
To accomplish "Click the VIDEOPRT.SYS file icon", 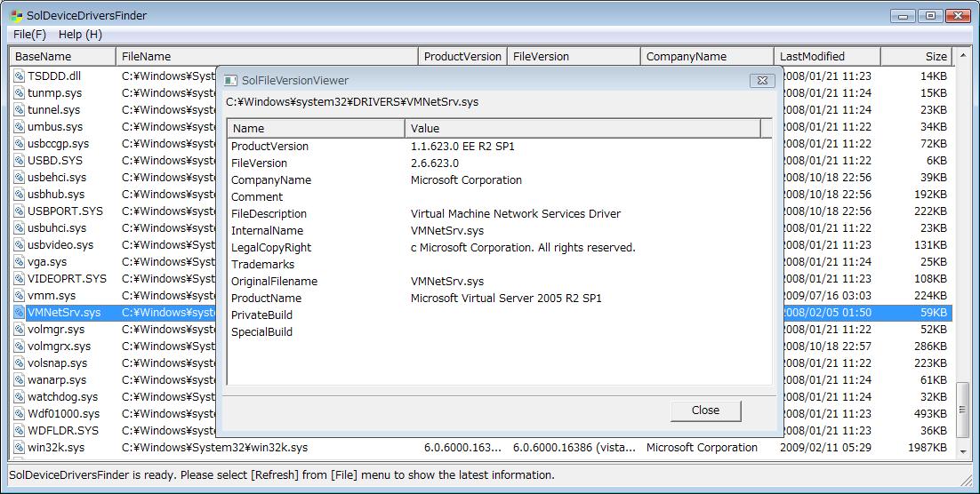I will [x=19, y=278].
